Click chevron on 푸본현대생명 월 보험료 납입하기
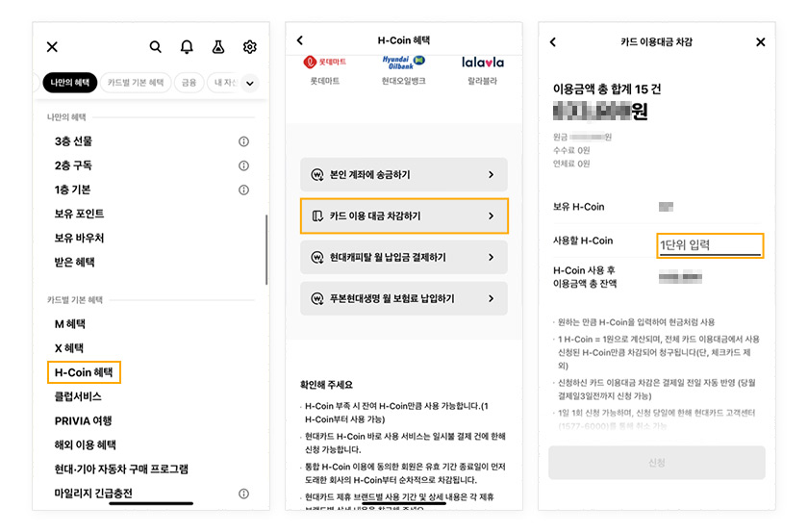This screenshot has height=532, width=808. coord(492,298)
